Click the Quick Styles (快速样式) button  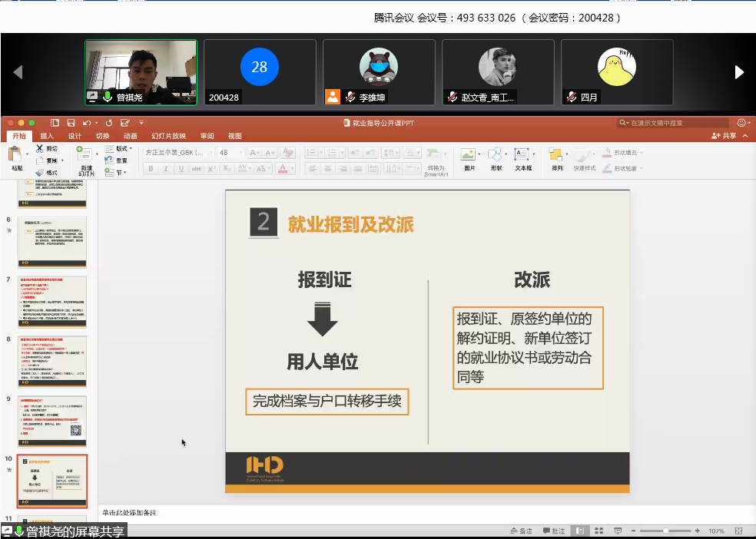585,159
